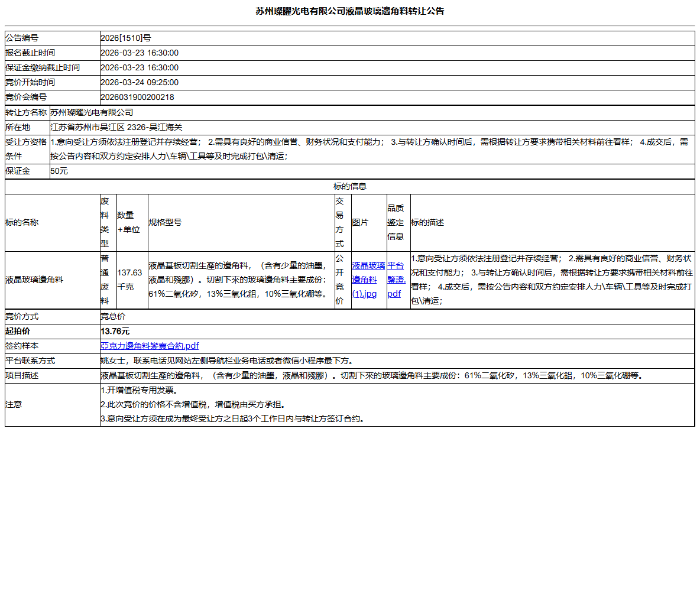Select the 公开竞价 trading method cell
The image size is (700, 594).
point(342,280)
